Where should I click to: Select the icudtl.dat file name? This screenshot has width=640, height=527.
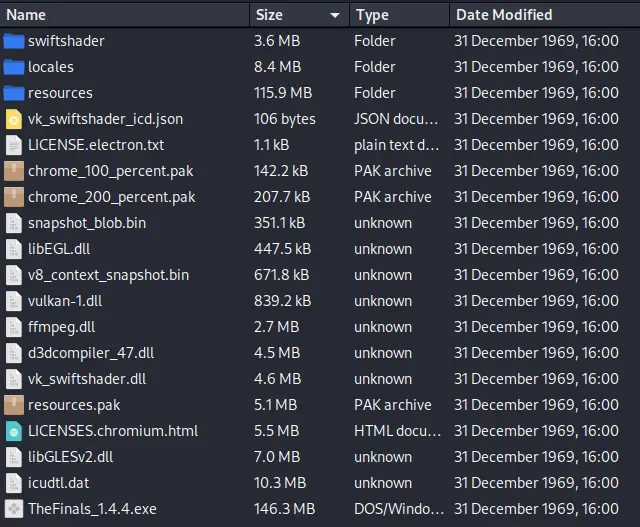pos(57,483)
